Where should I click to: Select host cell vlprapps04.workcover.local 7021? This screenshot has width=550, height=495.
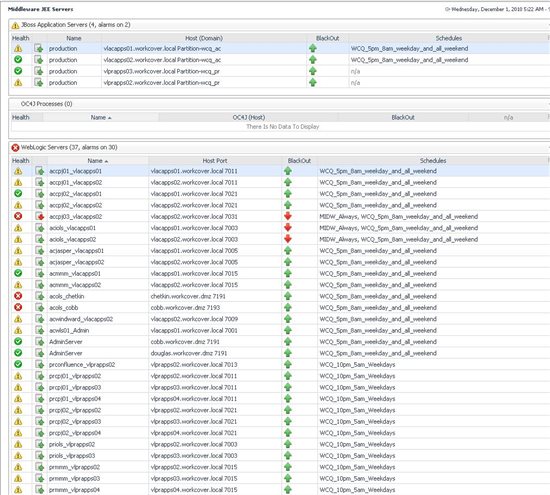click(194, 433)
